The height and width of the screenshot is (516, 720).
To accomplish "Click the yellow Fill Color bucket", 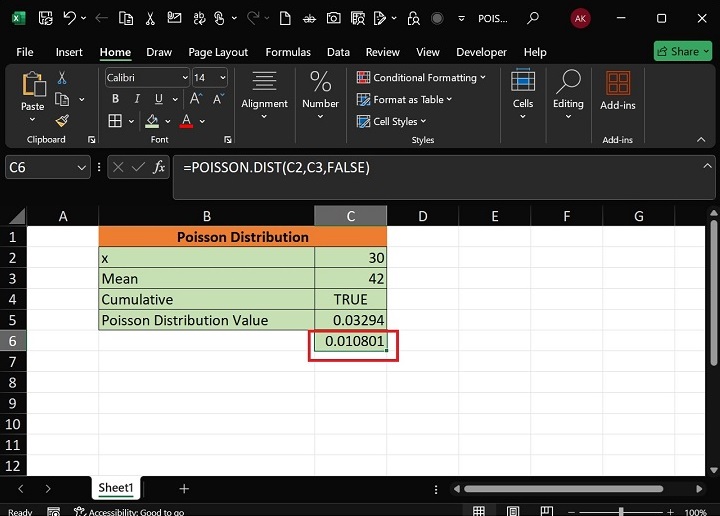I will coord(152,121).
